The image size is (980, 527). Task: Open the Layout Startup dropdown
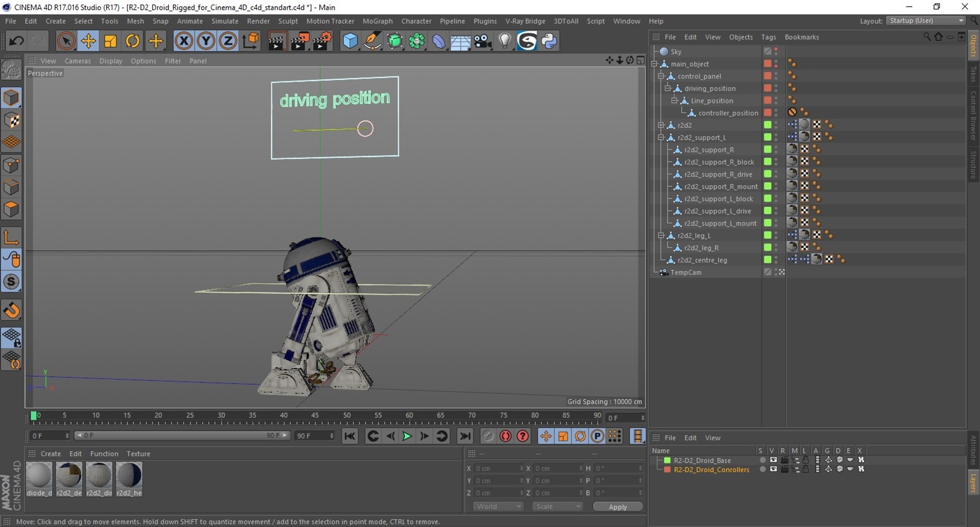point(926,21)
